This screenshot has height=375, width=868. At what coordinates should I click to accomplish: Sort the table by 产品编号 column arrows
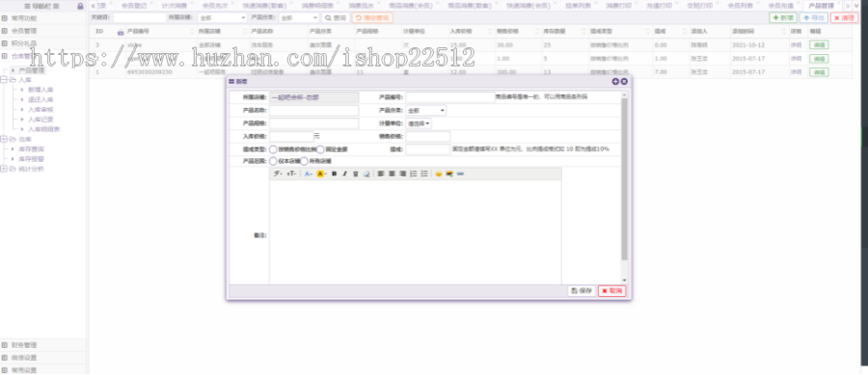point(193,32)
